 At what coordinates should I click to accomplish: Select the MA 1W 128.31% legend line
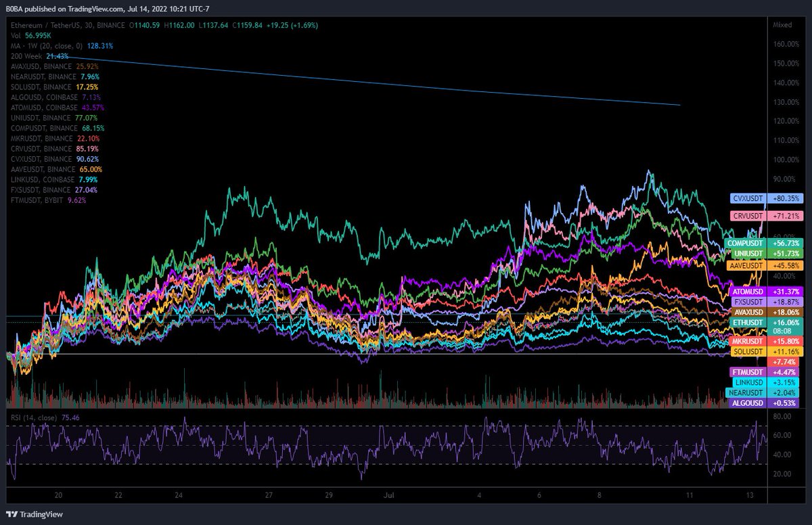[x=62, y=46]
